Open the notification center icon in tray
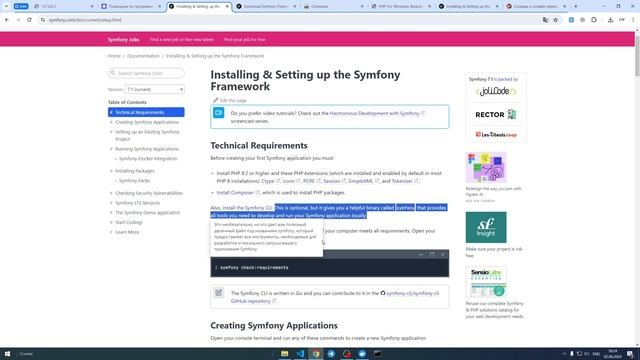 point(631,353)
